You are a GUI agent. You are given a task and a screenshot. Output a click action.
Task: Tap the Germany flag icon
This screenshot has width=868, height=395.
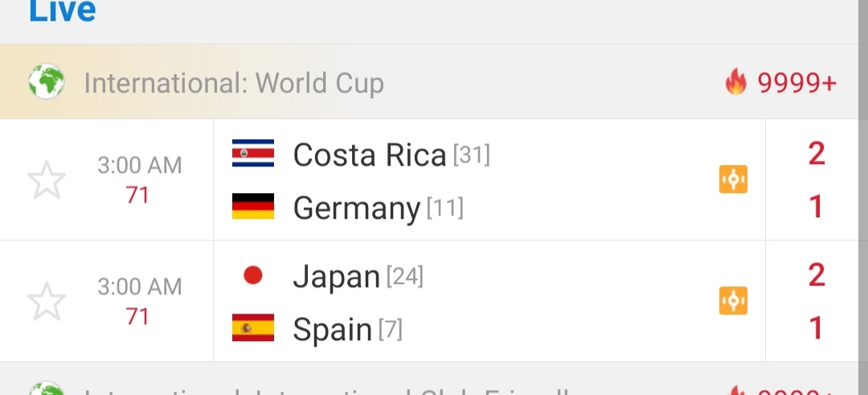pos(252,207)
